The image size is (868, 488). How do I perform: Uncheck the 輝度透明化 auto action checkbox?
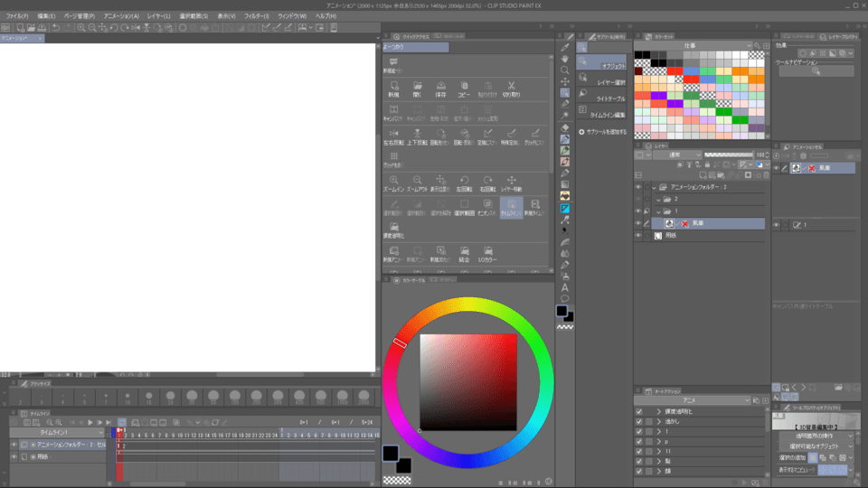coord(639,412)
